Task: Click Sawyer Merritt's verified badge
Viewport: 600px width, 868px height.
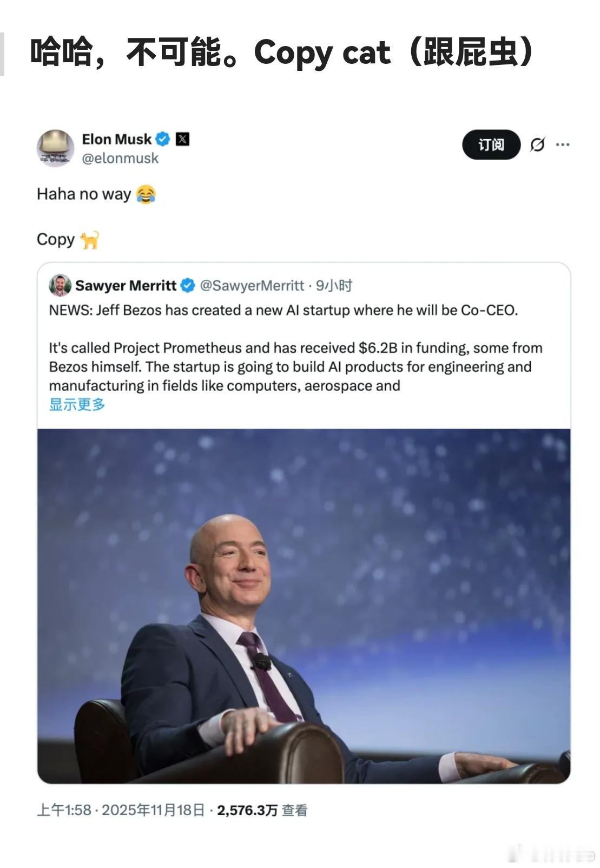Action: [x=187, y=285]
